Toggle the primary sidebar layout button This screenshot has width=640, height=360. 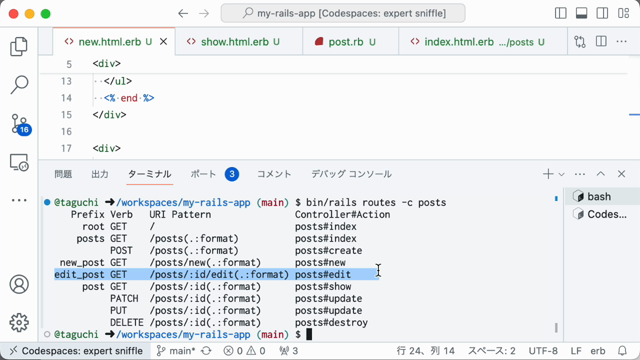click(x=561, y=13)
